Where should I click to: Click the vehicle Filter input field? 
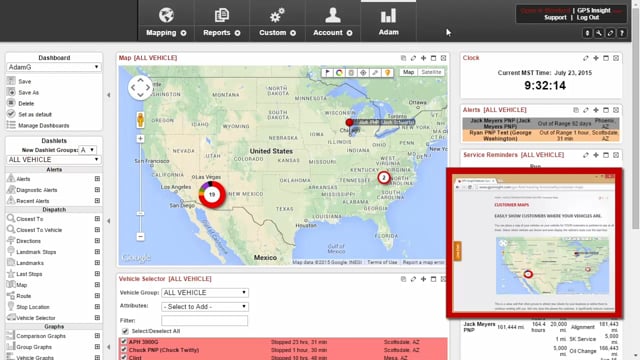[204, 320]
